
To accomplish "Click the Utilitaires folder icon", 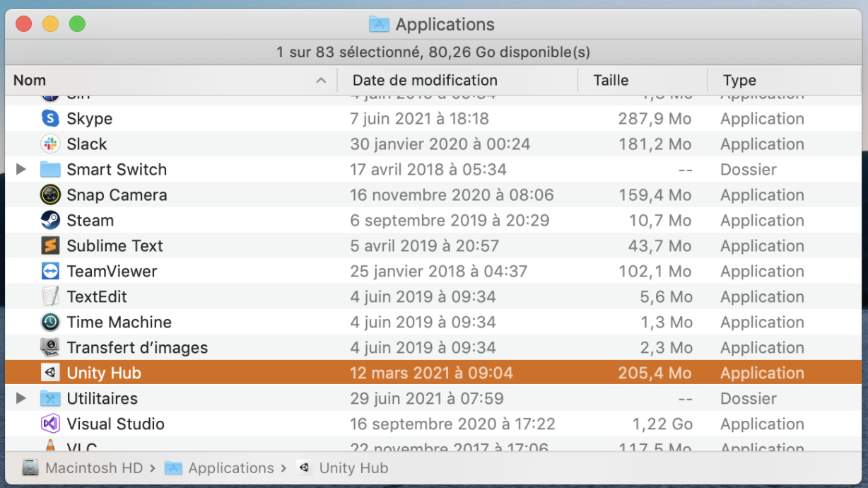I will click(x=50, y=399).
